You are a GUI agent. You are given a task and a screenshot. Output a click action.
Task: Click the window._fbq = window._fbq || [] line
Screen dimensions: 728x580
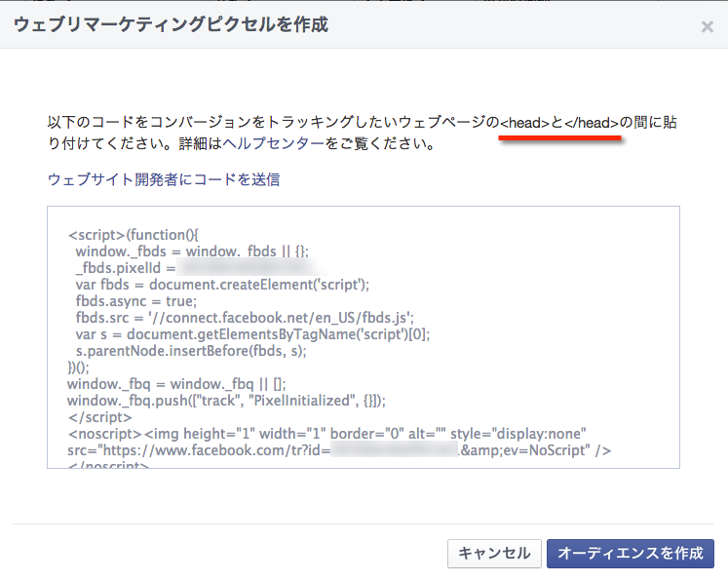tap(176, 384)
